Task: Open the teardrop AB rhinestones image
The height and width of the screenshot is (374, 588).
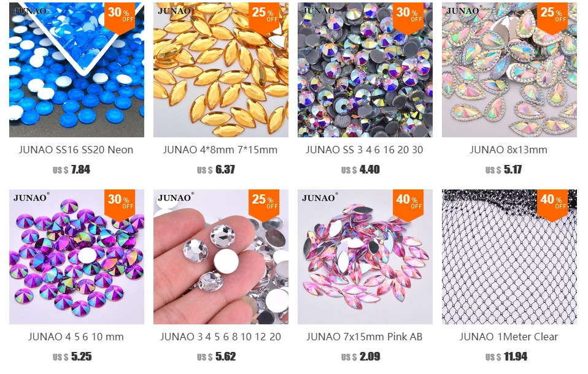Action: pyautogui.click(x=509, y=70)
